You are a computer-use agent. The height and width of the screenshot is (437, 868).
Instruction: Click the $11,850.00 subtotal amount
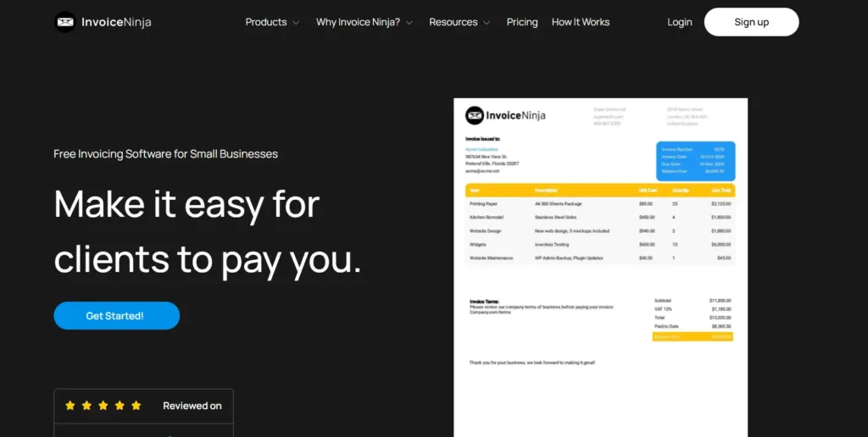coord(721,301)
